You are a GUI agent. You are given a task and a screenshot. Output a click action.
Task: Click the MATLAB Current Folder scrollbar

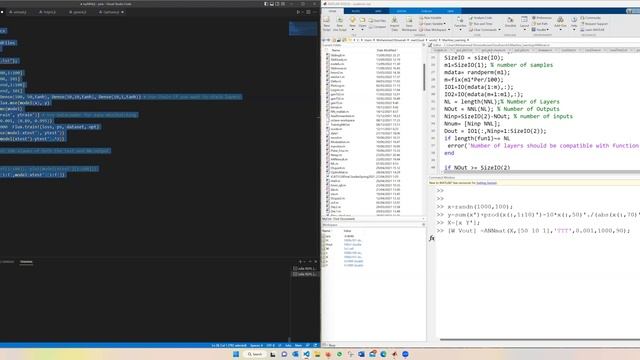pos(424,78)
